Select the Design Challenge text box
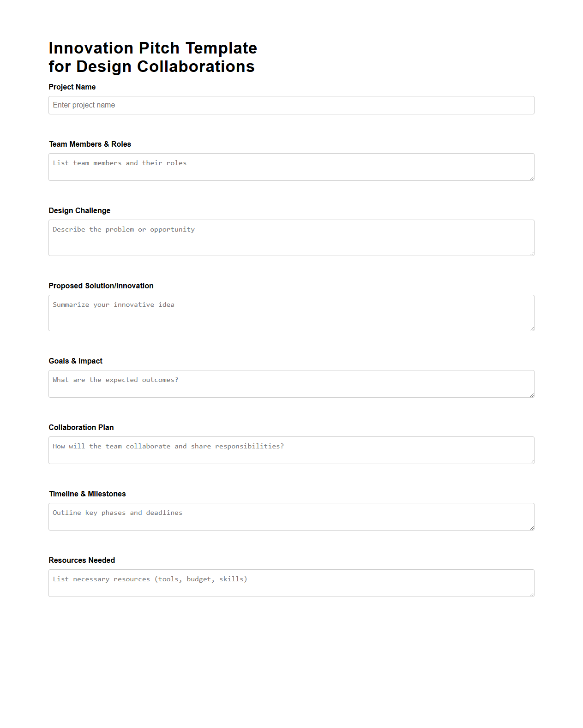Image resolution: width=583 pixels, height=728 pixels. point(291,237)
